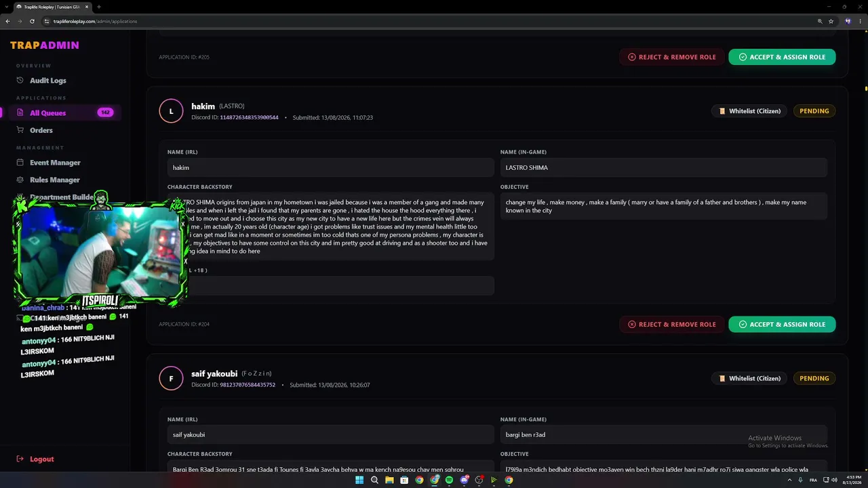Click saif yakoubi's round 'F' avatar
The height and width of the screenshot is (488, 868).
point(171,379)
